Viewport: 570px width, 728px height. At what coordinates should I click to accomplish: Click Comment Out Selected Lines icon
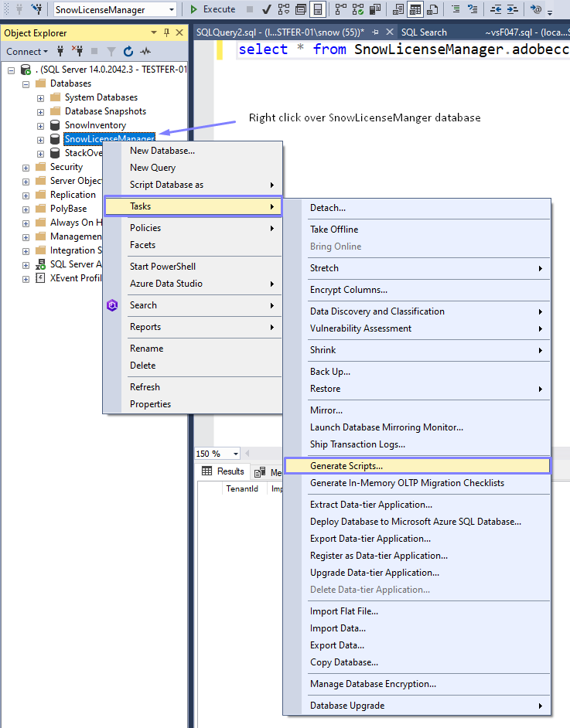pos(456,9)
